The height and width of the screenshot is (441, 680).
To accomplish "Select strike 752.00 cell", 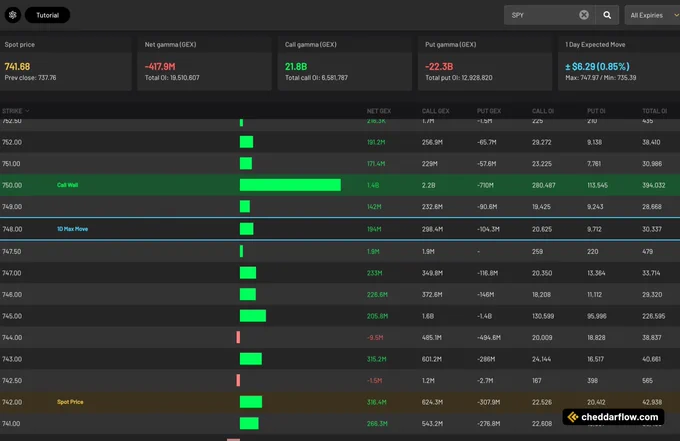I will point(12,142).
